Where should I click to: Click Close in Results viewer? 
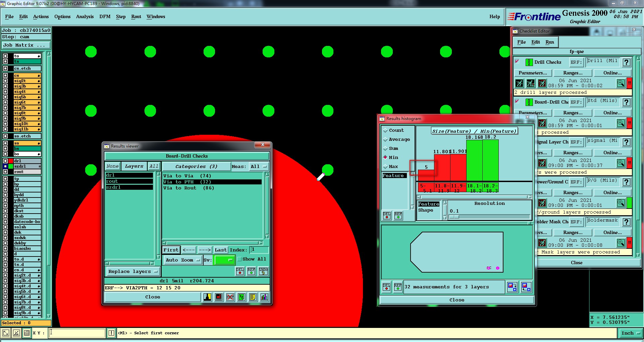(153, 297)
